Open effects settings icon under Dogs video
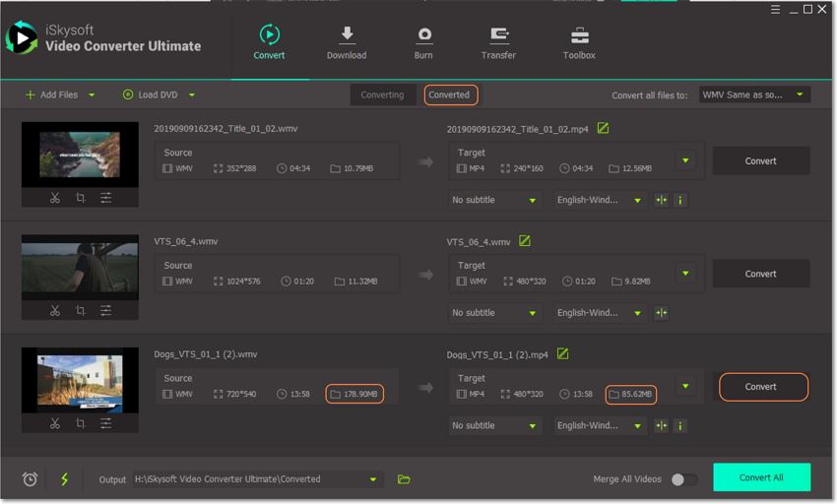The image size is (837, 504). (105, 424)
